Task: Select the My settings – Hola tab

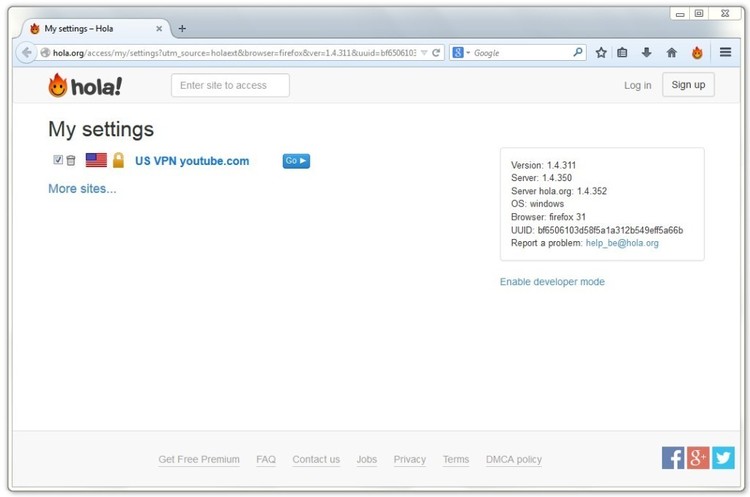Action: coord(93,29)
